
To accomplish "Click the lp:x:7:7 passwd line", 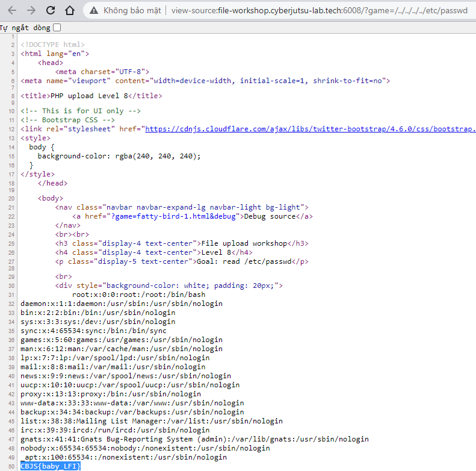I will 115,358.
